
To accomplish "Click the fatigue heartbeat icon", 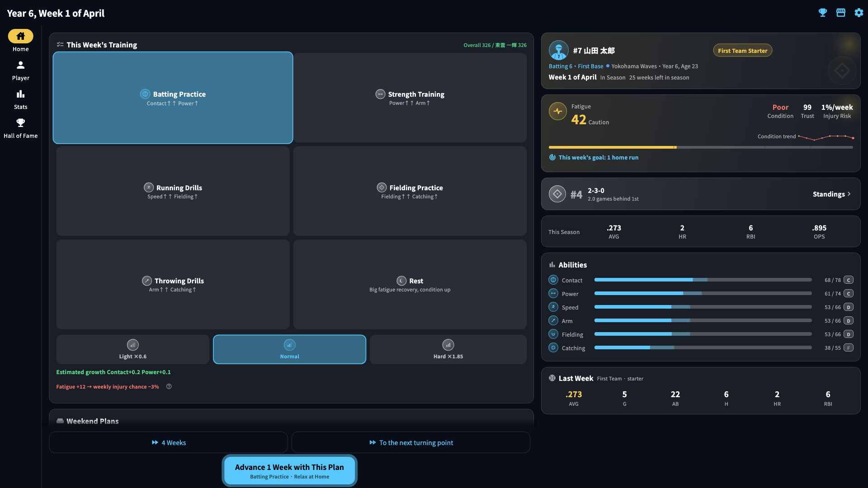I will pyautogui.click(x=557, y=111).
